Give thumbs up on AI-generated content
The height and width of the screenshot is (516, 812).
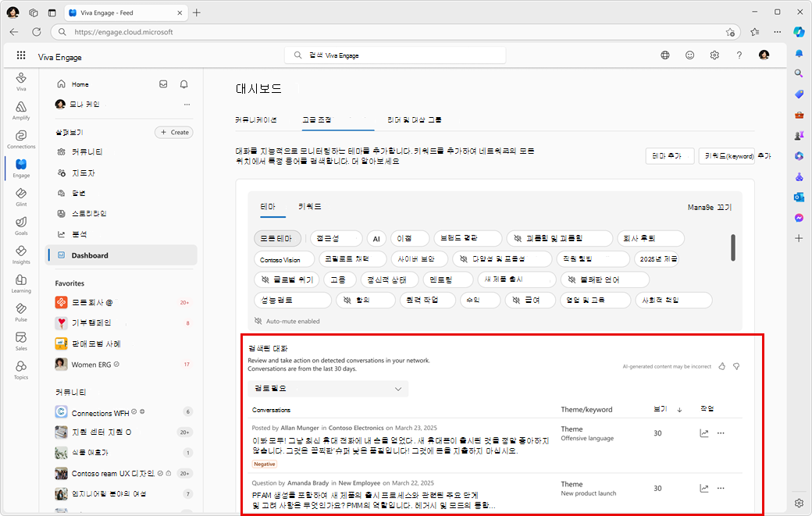[x=721, y=365]
